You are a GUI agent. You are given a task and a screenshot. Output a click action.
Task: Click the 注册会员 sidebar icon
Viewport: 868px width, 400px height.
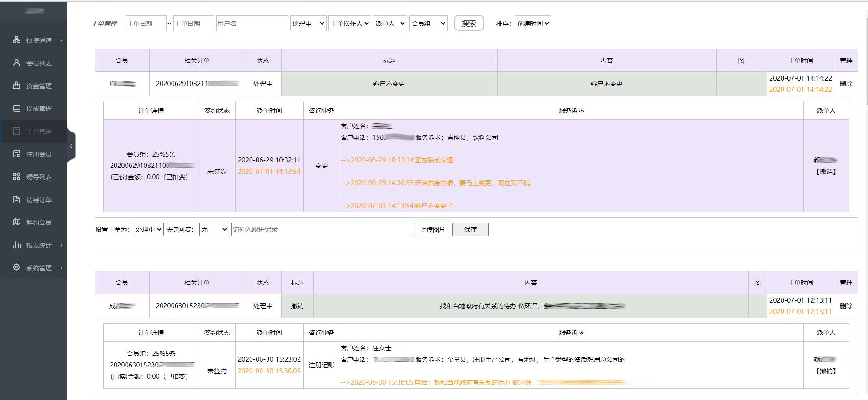16,154
